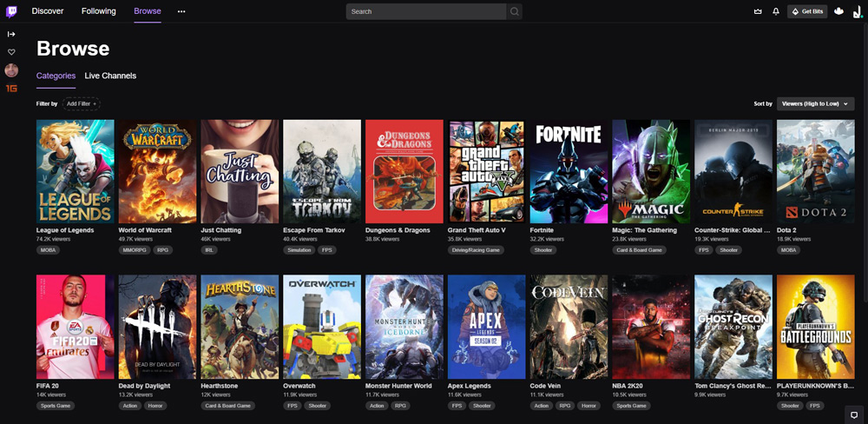Open Magic: The Gathering box art

(x=651, y=171)
